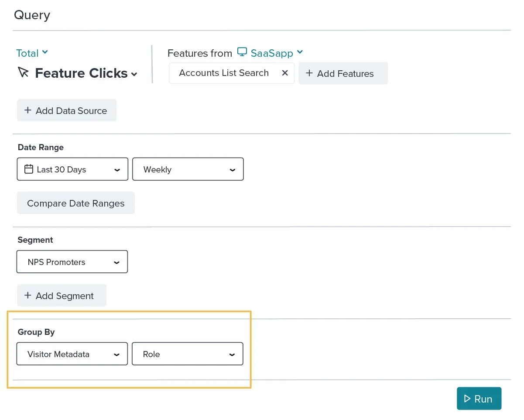
Task: Run the query with the Run button
Action: (479, 399)
